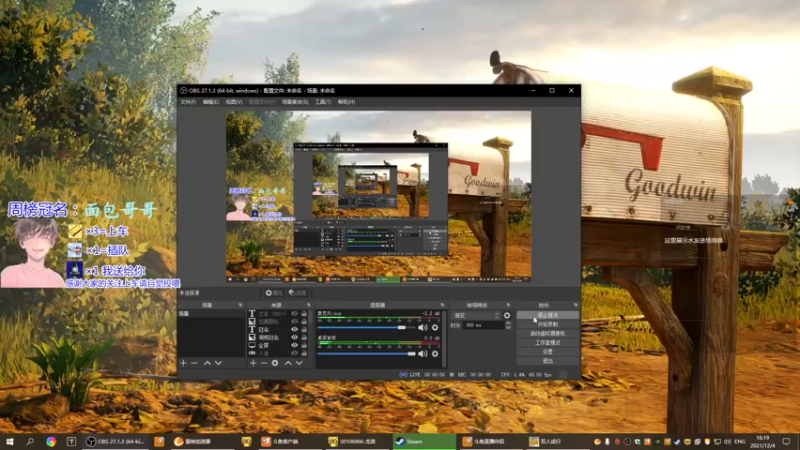Open the 工具(T) menu in OBS
This screenshot has width=800, height=450.
(x=323, y=102)
